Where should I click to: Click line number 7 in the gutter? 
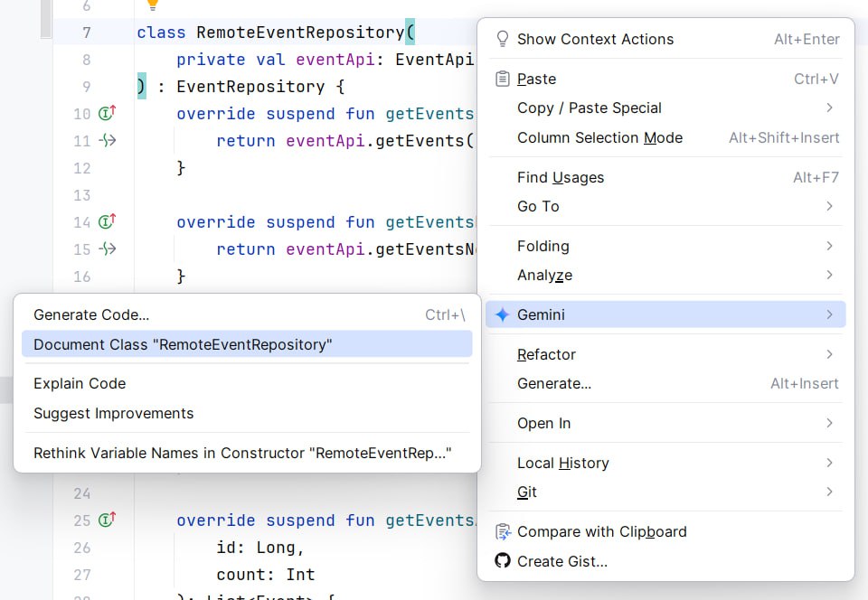tap(87, 33)
